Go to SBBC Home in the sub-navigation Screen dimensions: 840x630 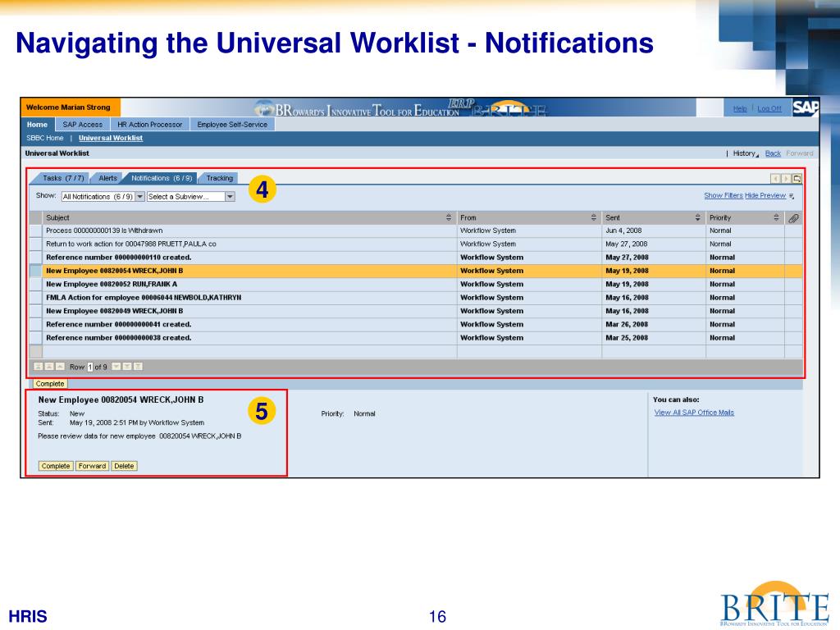tap(45, 138)
